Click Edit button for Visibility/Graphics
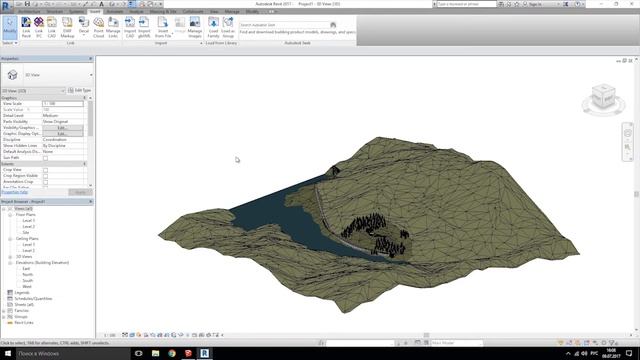This screenshot has width=640, height=360. 62,128
